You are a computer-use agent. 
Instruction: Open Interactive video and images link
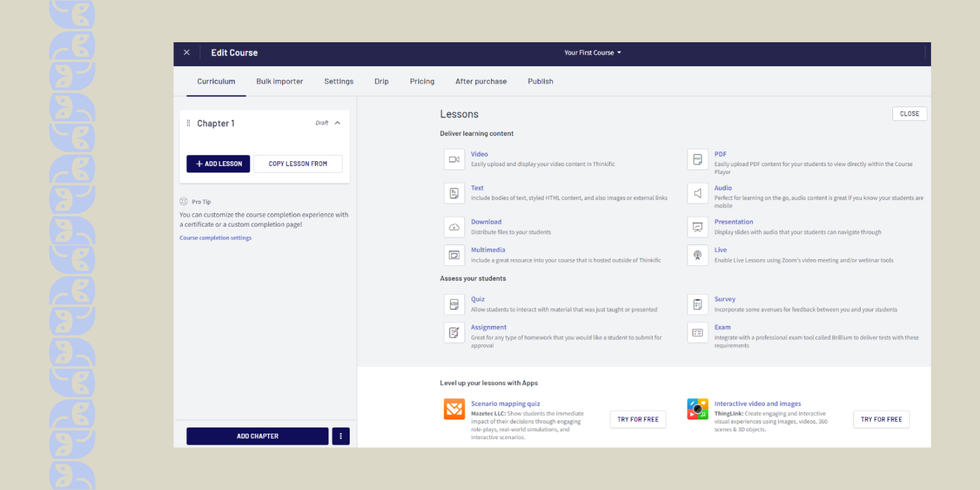pyautogui.click(x=758, y=404)
